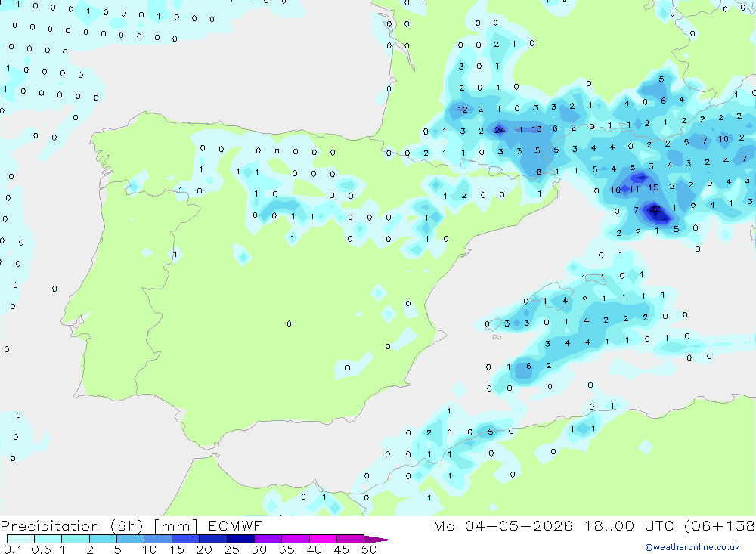Click the time text "18..00 UTC"
Screen dimensions: 756x554
[629, 525]
